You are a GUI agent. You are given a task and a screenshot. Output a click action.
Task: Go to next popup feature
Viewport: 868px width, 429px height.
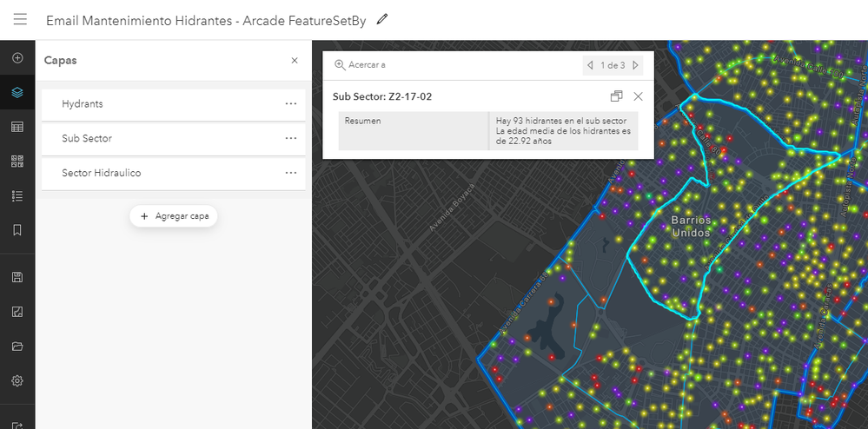(x=635, y=65)
